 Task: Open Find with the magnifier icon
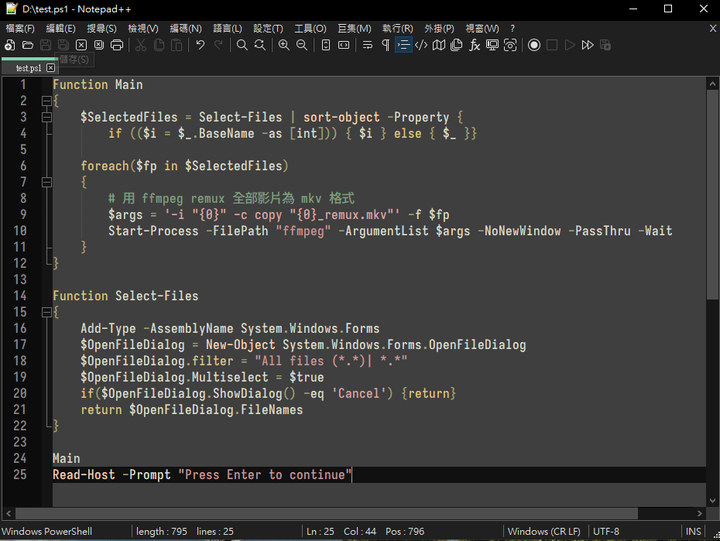[x=242, y=45]
